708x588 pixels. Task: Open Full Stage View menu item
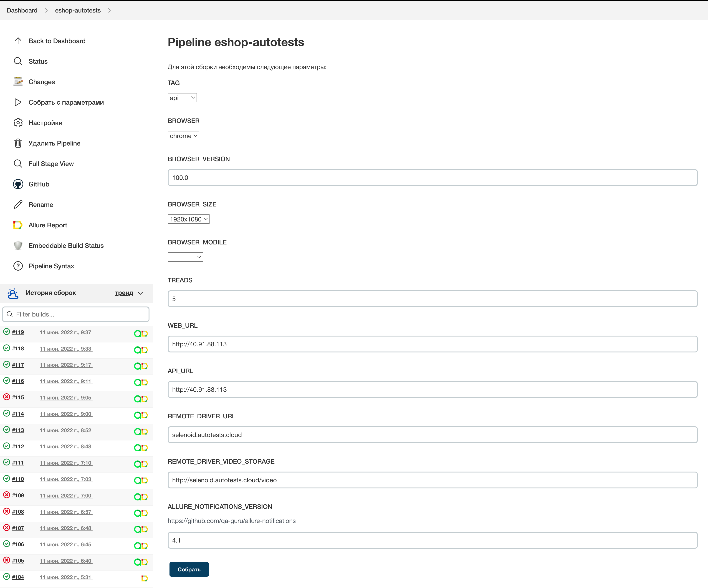[x=51, y=164]
